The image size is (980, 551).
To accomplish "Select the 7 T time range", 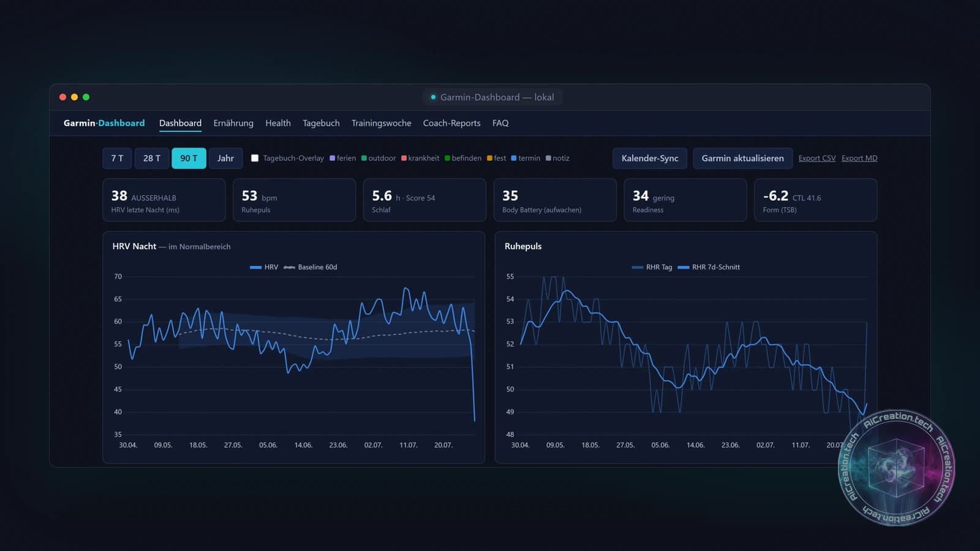I will pyautogui.click(x=117, y=158).
